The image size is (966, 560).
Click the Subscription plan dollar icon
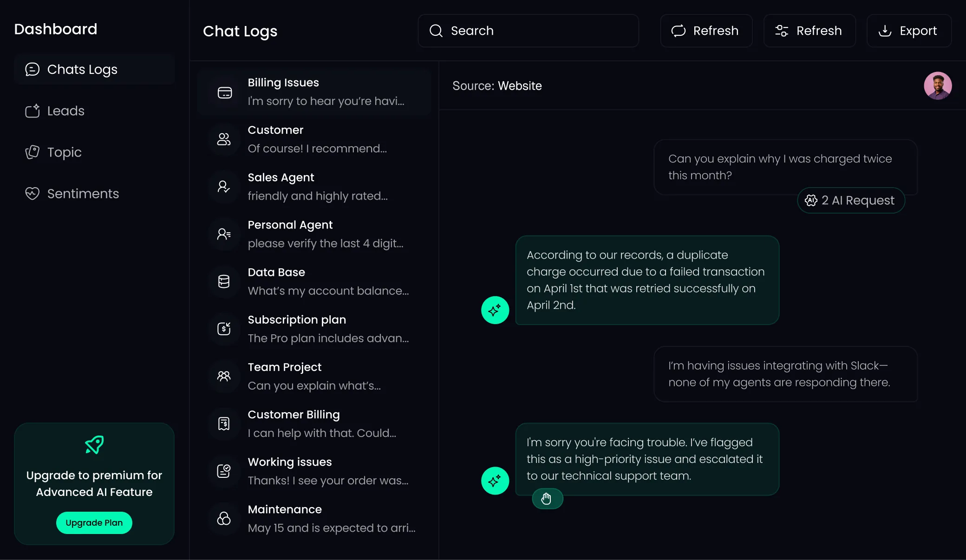click(x=224, y=329)
